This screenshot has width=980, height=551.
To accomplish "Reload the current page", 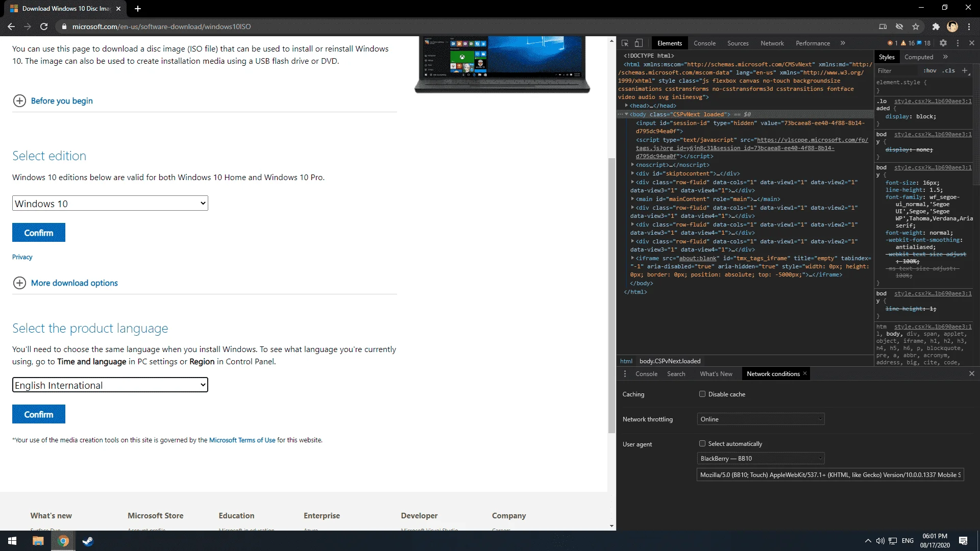I will (44, 27).
